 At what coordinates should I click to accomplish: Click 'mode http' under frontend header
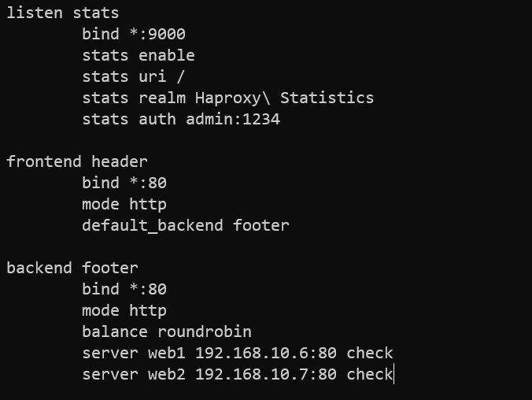(124, 205)
